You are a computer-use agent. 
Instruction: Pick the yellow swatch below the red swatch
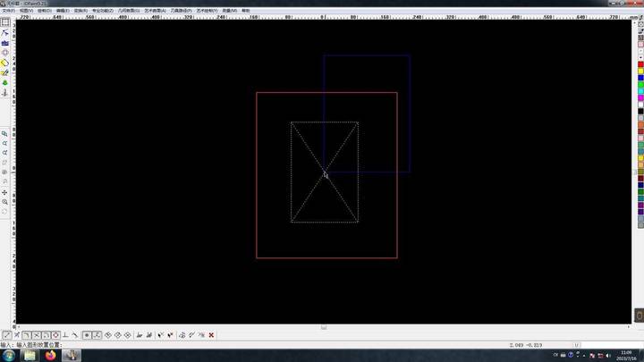640,72
